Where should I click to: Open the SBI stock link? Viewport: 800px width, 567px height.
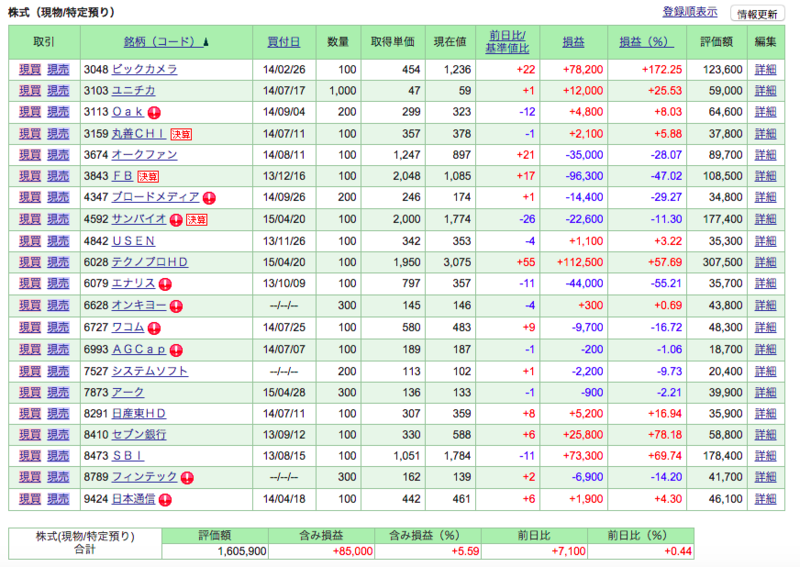[x=128, y=456]
